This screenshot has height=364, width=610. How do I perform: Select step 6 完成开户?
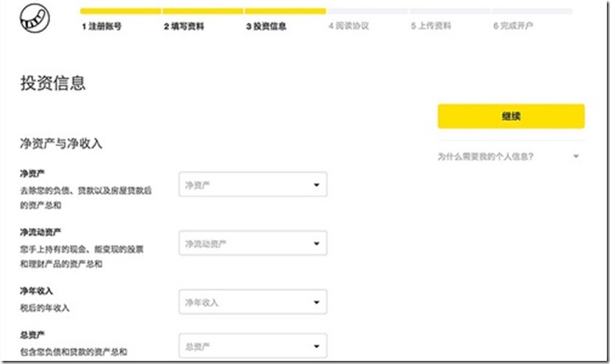(x=513, y=26)
